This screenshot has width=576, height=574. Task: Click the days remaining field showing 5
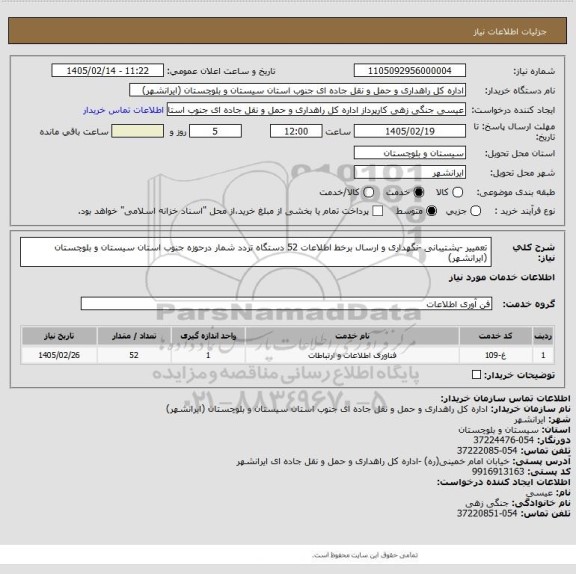coord(215,131)
